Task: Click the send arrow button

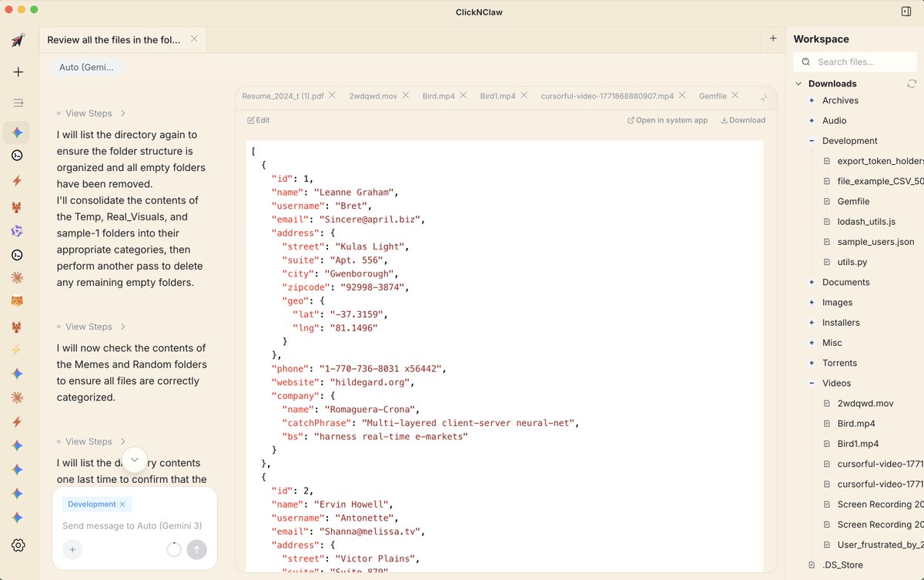Action: [x=196, y=549]
